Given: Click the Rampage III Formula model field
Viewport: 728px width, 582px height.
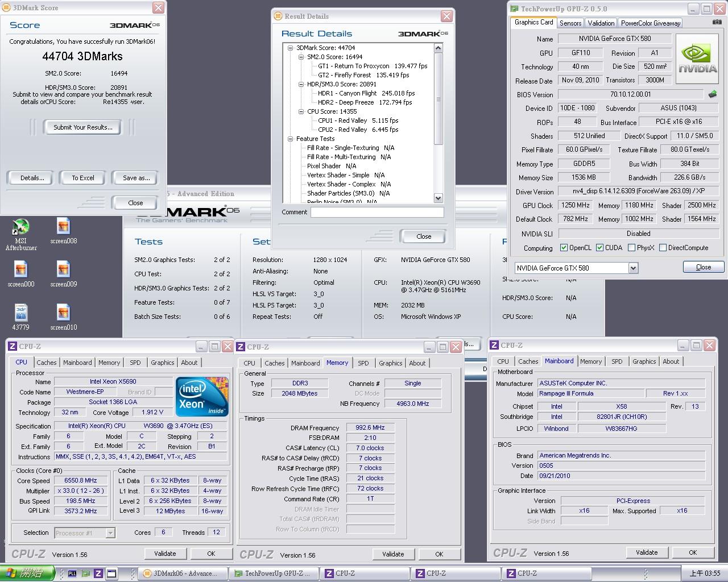Looking at the screenshot, I should [591, 393].
